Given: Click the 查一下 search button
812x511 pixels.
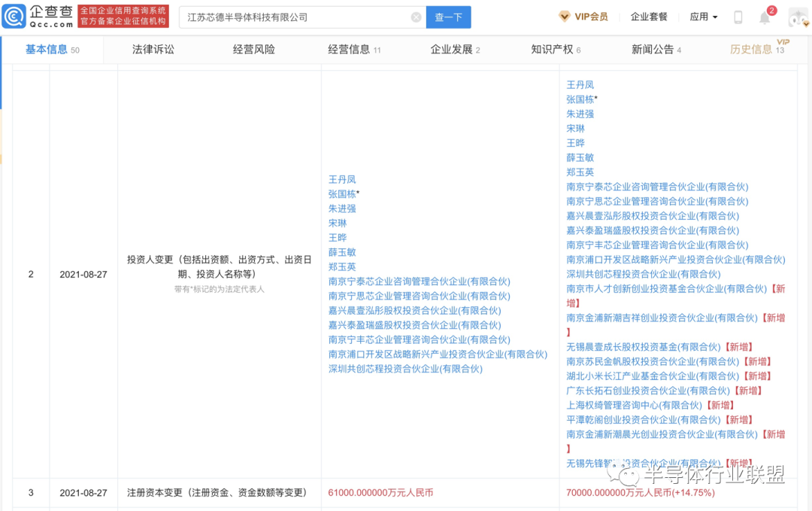Looking at the screenshot, I should (x=448, y=17).
